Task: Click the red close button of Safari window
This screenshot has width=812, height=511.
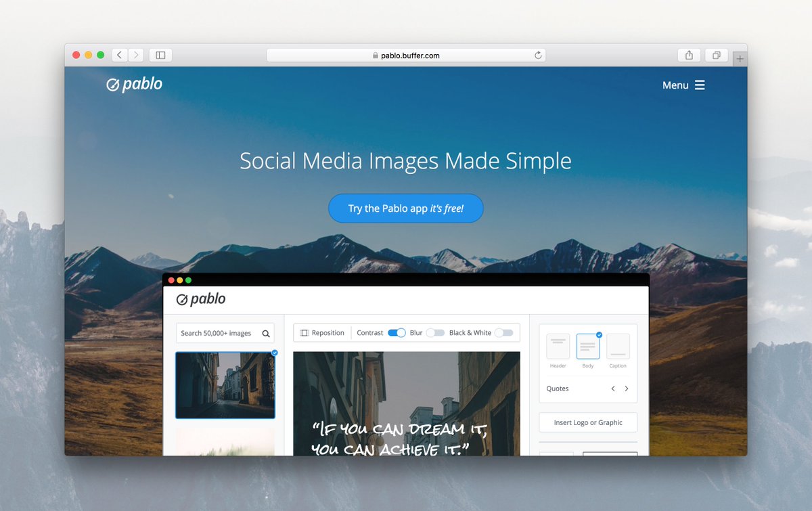Action: (x=76, y=55)
